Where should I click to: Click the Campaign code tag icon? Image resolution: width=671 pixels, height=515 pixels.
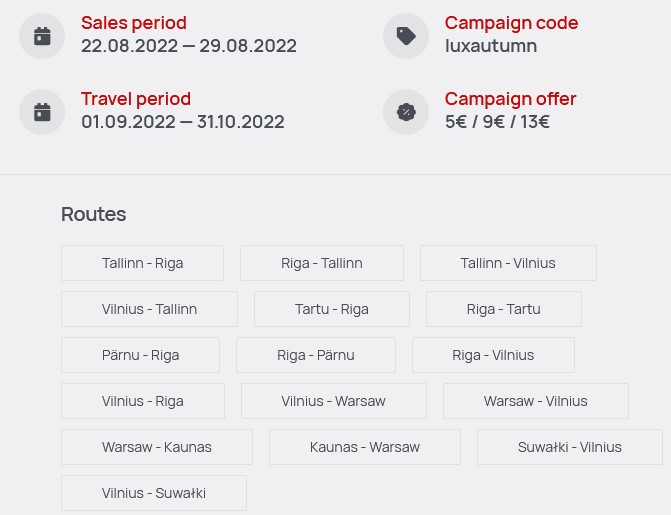(x=406, y=36)
